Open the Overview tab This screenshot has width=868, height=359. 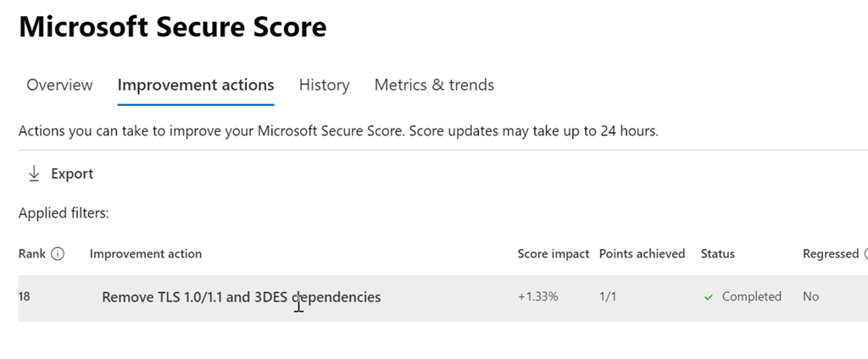[x=59, y=85]
